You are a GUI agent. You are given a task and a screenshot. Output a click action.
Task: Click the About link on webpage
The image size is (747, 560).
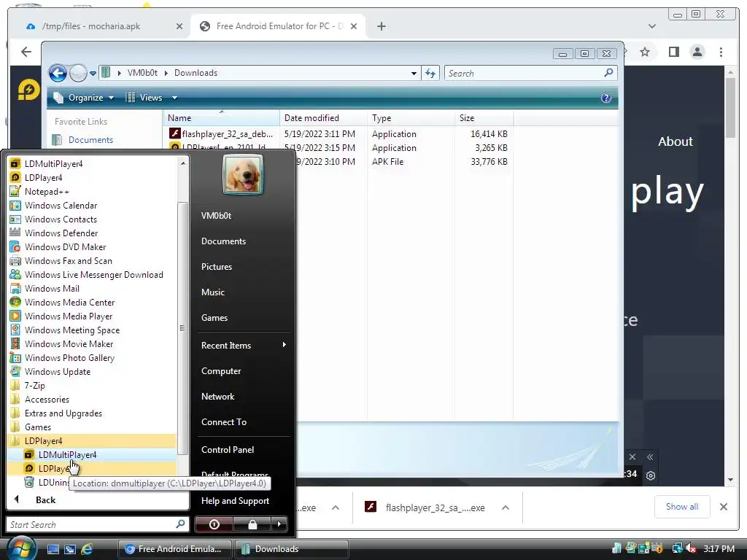(675, 141)
